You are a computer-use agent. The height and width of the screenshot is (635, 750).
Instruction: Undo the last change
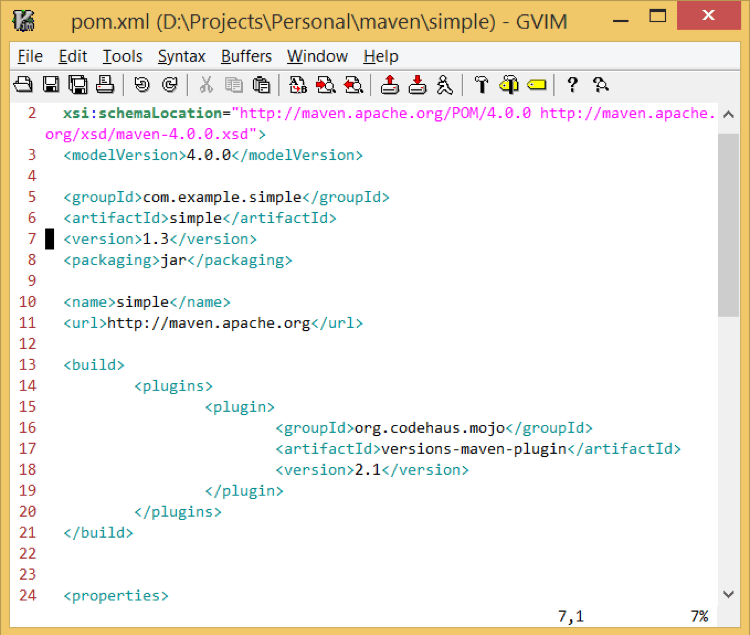coord(141,85)
